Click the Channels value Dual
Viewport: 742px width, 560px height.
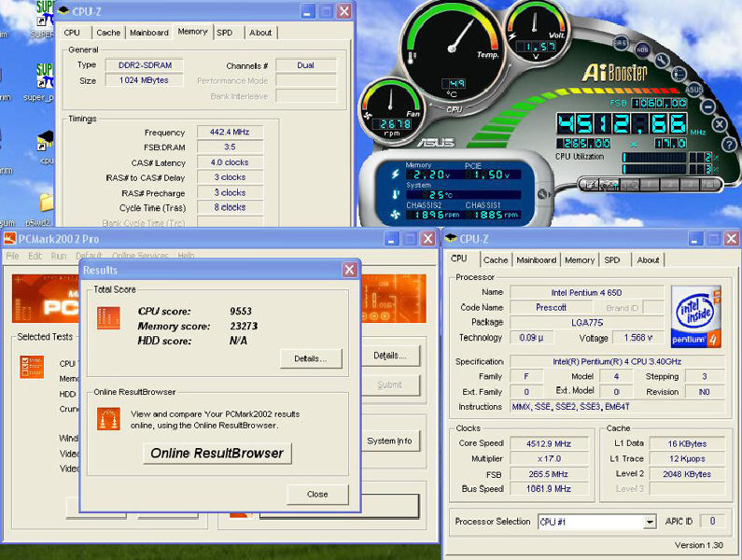tap(306, 65)
